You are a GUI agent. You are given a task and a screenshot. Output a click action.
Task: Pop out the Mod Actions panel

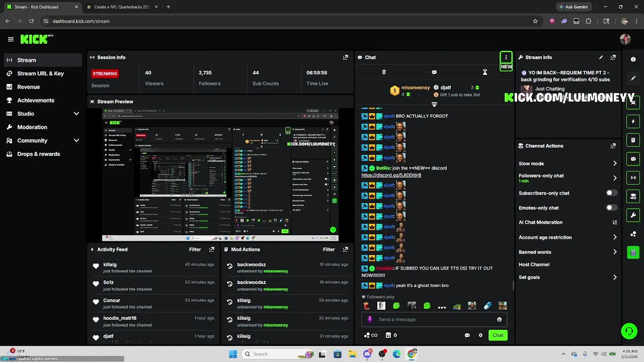(345, 249)
